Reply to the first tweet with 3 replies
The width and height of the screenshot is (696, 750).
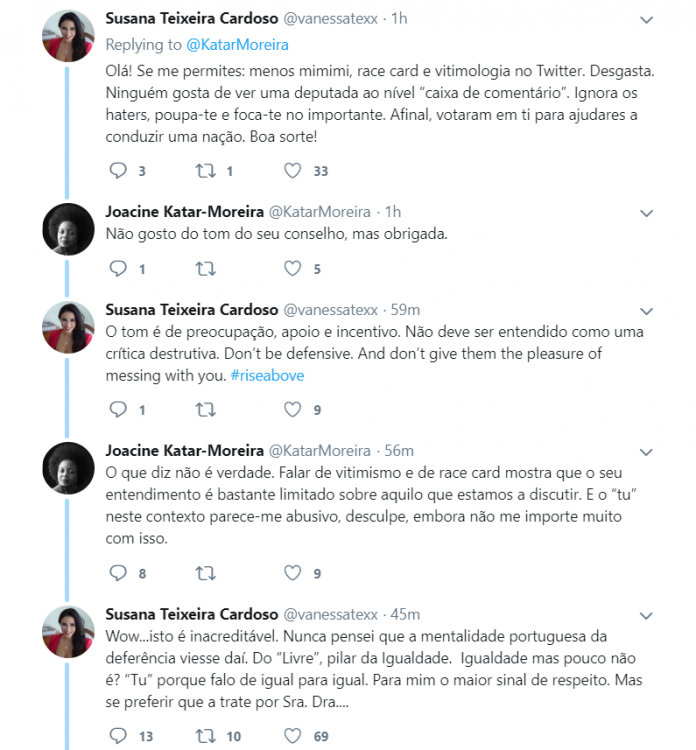118,170
